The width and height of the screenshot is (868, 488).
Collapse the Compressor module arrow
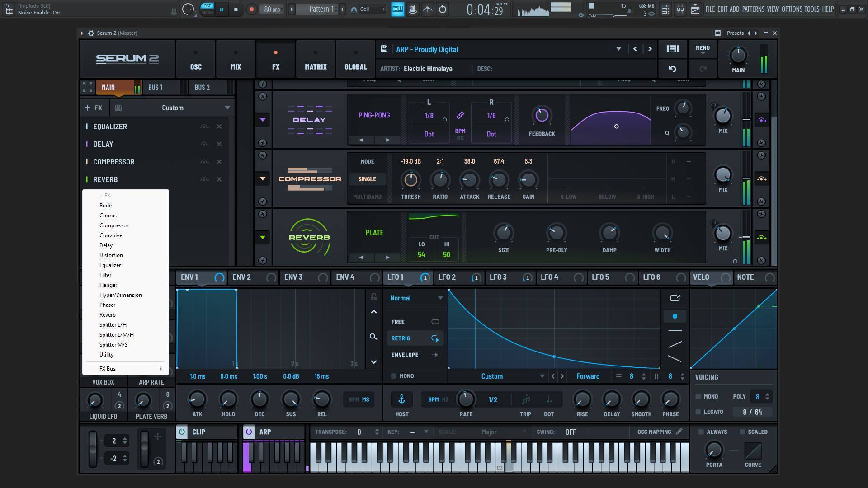point(262,178)
